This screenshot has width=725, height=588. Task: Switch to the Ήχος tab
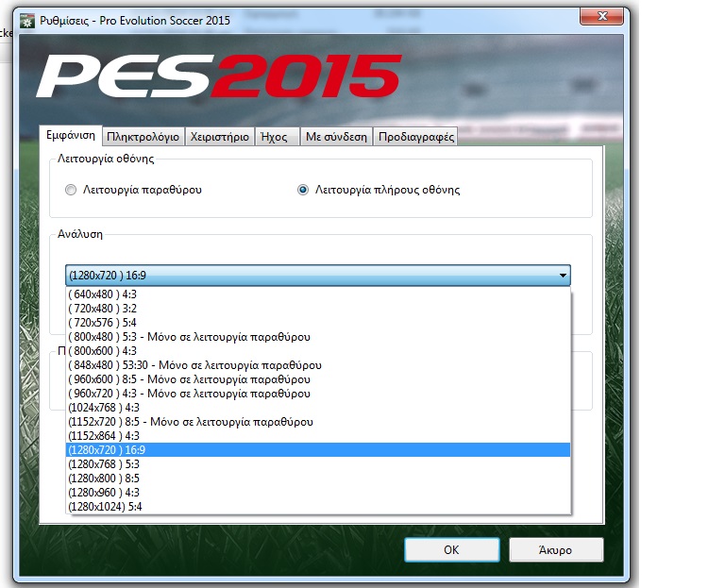[x=277, y=137]
